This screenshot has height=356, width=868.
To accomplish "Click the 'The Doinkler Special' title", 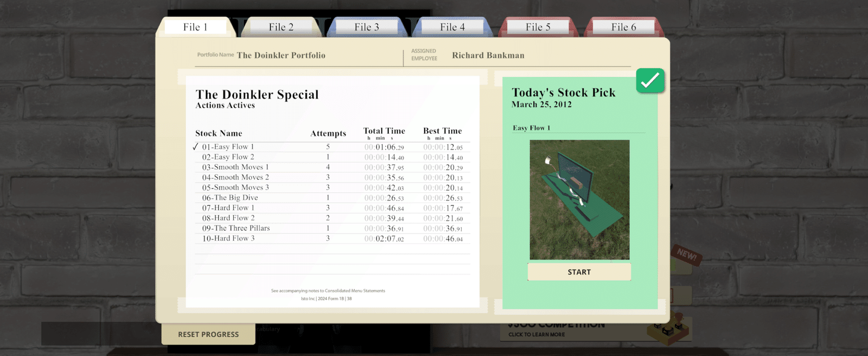I will [x=257, y=95].
